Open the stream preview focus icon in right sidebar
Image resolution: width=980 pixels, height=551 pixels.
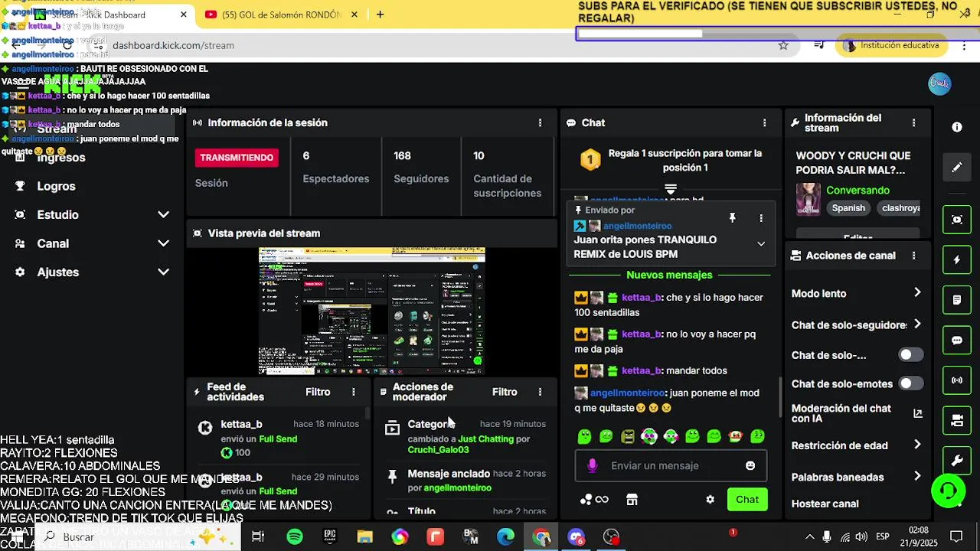(957, 220)
